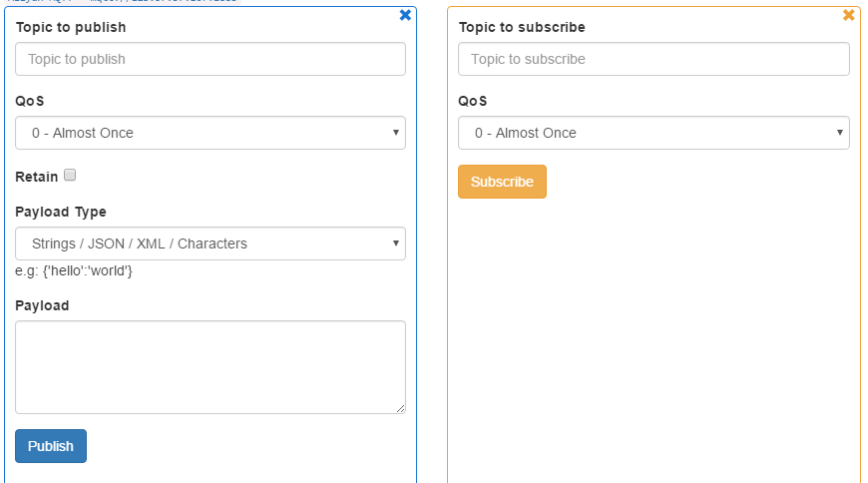Open the publish QoS dropdown
The height and width of the screenshot is (483, 868).
(211, 133)
